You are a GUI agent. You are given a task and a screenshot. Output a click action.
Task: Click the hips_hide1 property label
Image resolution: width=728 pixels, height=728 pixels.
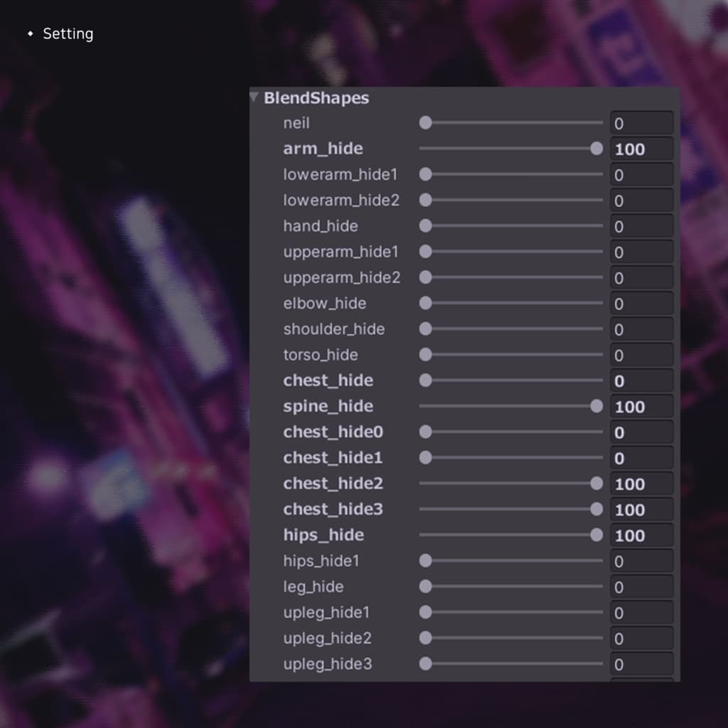coord(321,561)
